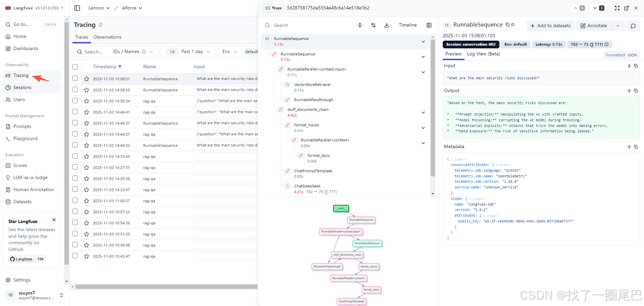The image size is (644, 306).
Task: Switch output display to JSON
Action: pyautogui.click(x=632, y=55)
